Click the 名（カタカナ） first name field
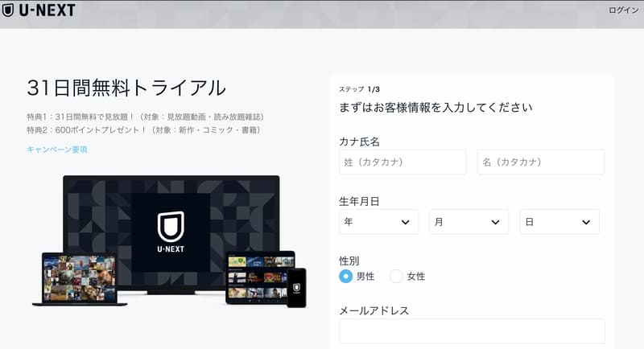 (x=540, y=162)
